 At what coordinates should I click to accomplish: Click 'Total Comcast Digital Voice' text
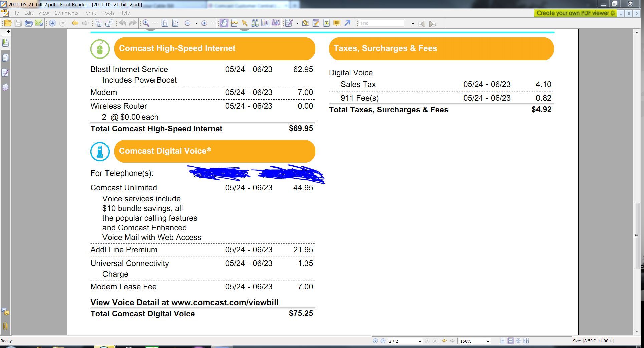click(x=143, y=314)
